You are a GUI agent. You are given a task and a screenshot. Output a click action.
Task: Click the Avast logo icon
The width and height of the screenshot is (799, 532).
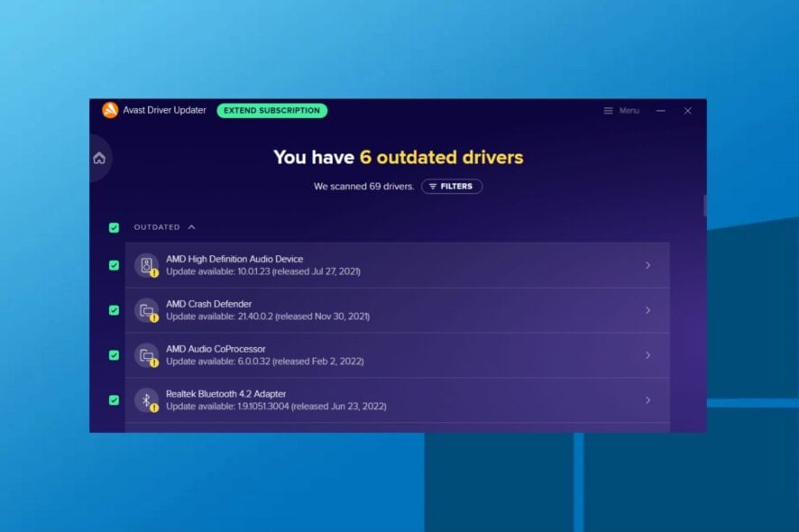[110, 110]
